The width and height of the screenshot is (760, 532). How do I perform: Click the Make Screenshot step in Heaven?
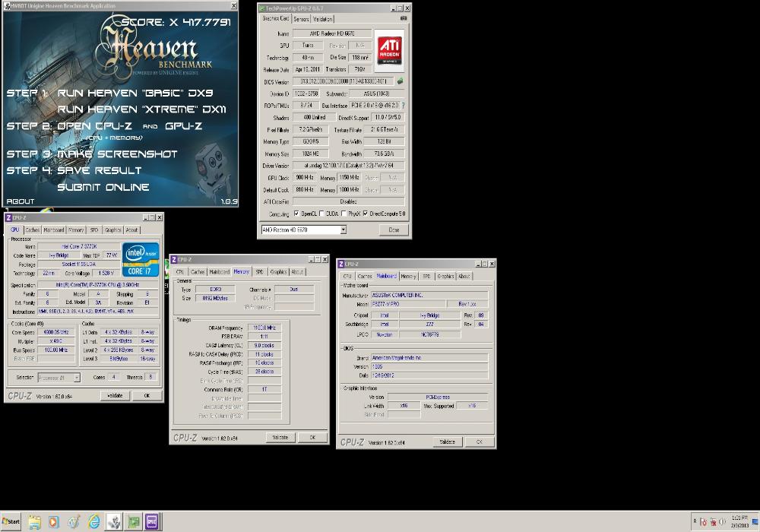tap(117, 154)
